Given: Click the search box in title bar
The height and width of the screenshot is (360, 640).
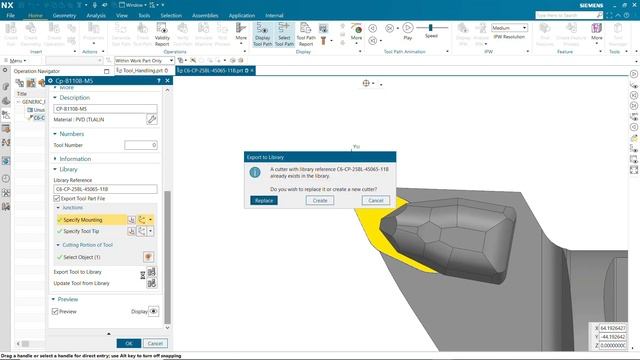Looking at the screenshot, I should click(x=569, y=15).
